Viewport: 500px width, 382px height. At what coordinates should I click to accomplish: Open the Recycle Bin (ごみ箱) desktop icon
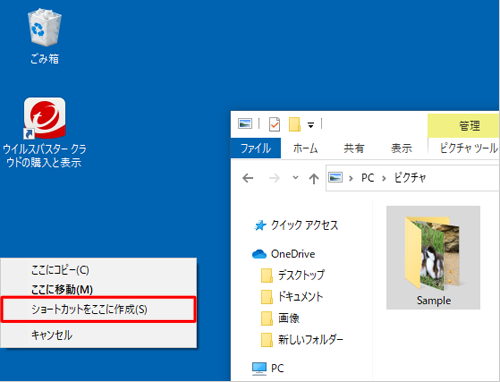pos(44,36)
